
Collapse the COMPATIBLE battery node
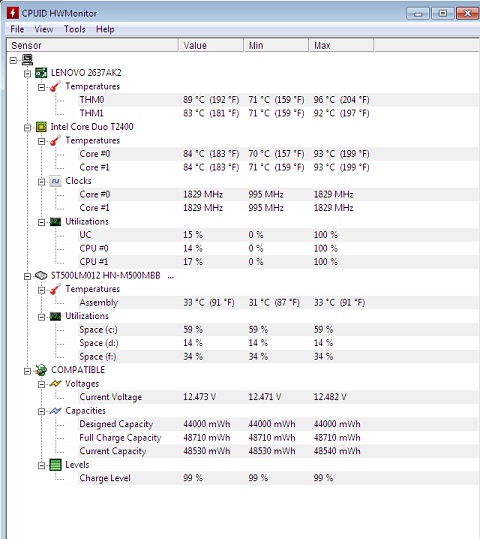pos(27,371)
